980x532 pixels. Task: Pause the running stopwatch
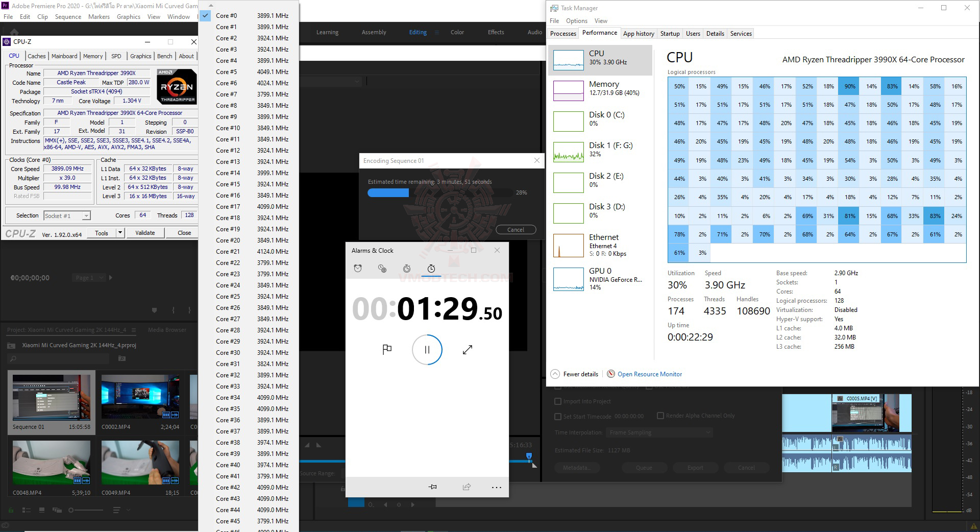point(427,350)
